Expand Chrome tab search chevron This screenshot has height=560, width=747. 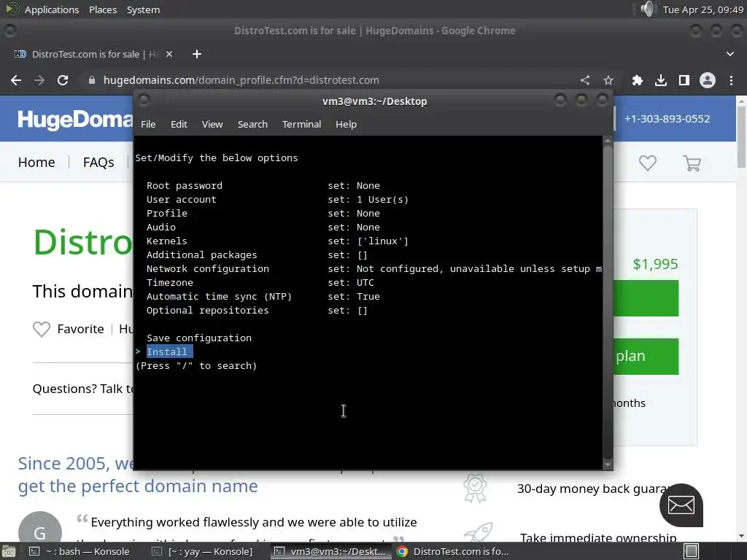point(729,54)
